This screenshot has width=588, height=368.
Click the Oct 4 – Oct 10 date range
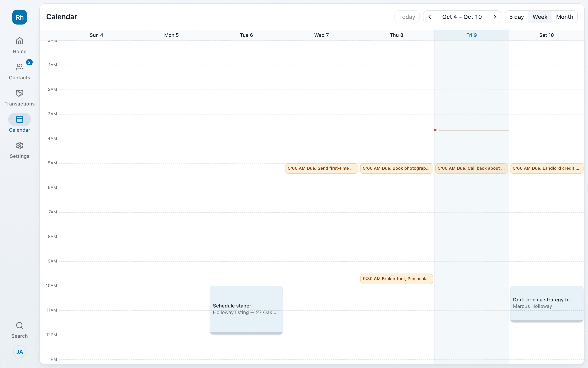(x=462, y=17)
